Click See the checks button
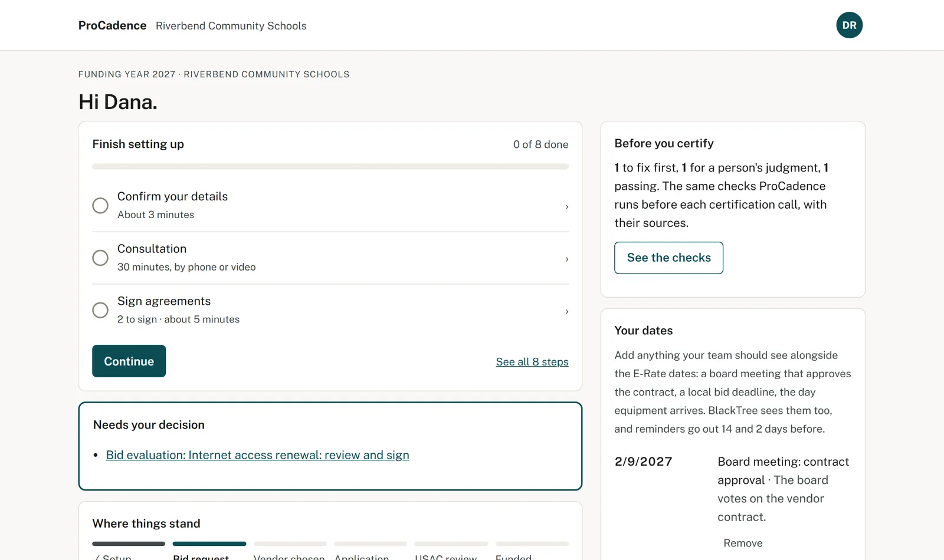 tap(668, 258)
